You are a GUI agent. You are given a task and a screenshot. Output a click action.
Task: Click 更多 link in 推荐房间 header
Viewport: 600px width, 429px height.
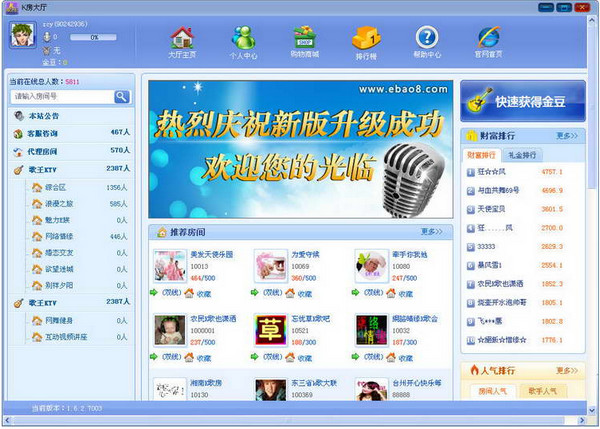tap(431, 231)
